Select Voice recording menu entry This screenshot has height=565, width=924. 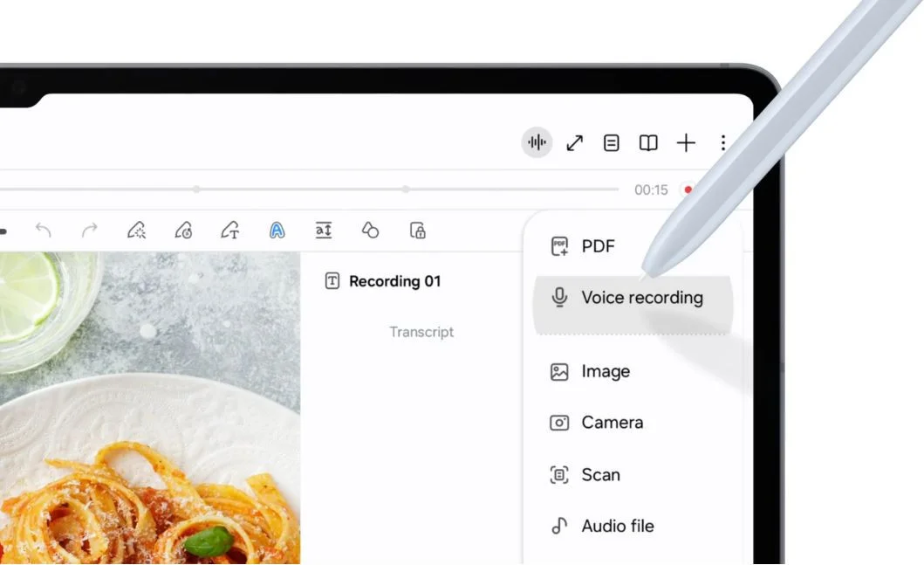click(x=633, y=304)
